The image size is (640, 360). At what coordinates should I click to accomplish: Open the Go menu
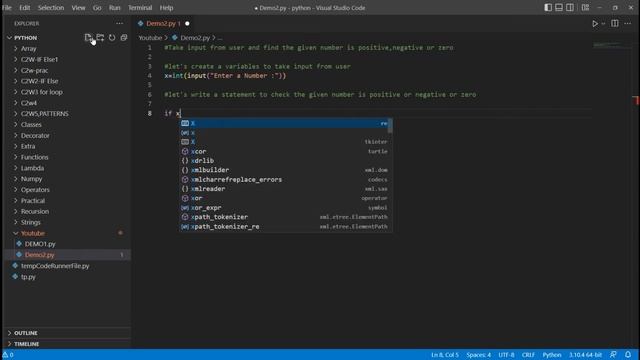click(x=97, y=8)
